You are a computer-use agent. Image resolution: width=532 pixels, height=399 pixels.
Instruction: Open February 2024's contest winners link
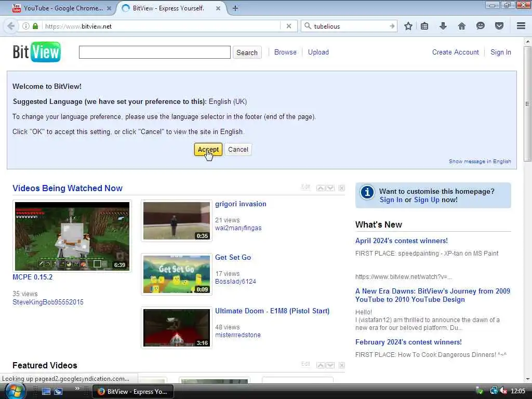(408, 342)
